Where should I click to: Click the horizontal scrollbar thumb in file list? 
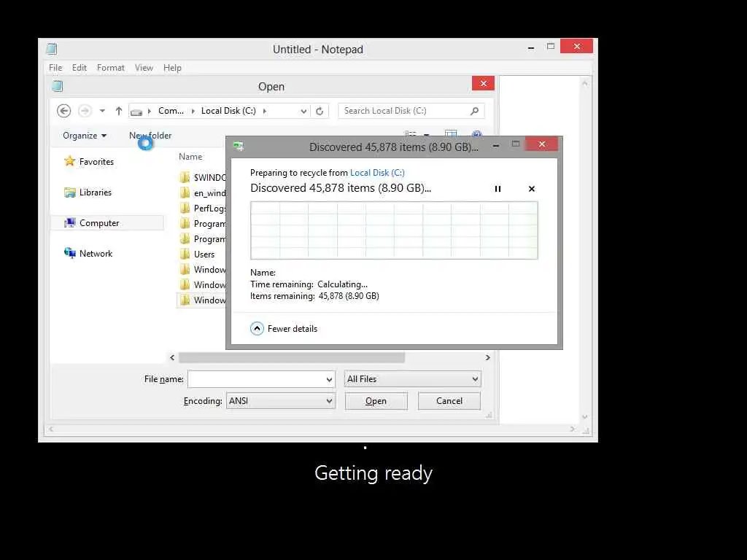coord(292,357)
